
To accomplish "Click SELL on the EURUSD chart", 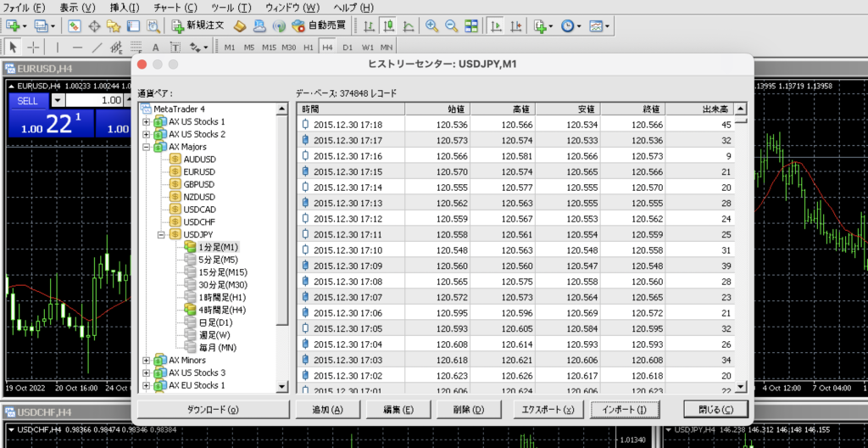I will 28,101.
